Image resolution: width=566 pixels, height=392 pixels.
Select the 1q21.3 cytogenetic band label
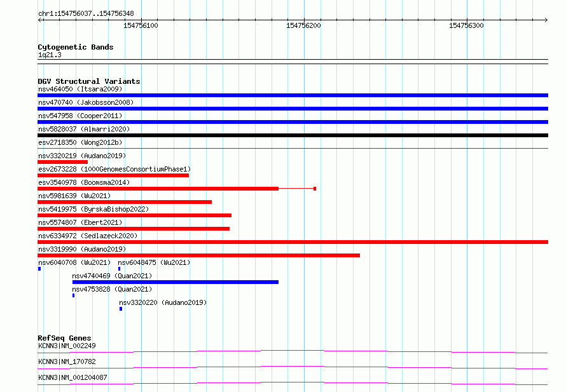(x=50, y=55)
